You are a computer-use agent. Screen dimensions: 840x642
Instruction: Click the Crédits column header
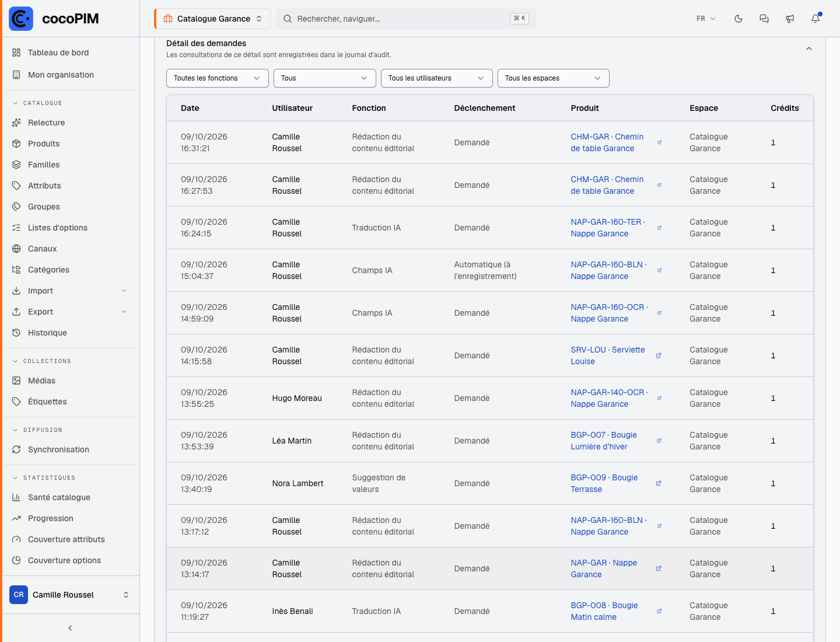[x=785, y=108]
